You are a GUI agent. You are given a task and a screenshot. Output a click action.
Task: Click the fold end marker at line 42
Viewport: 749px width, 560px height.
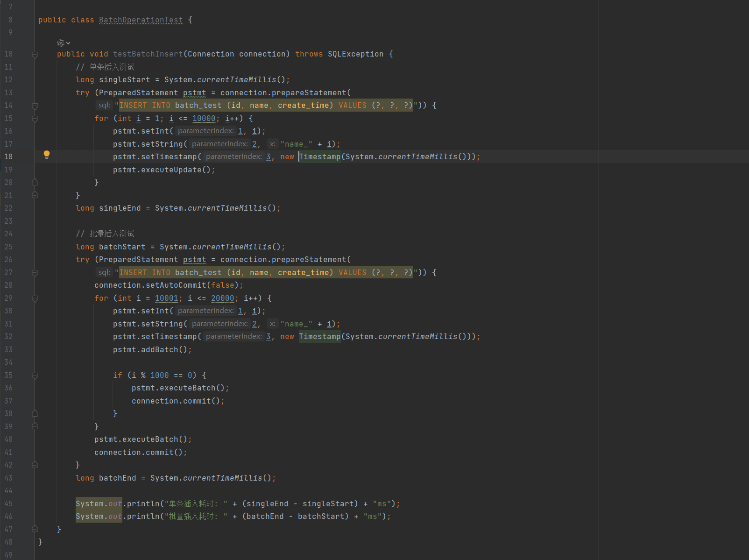(x=35, y=465)
